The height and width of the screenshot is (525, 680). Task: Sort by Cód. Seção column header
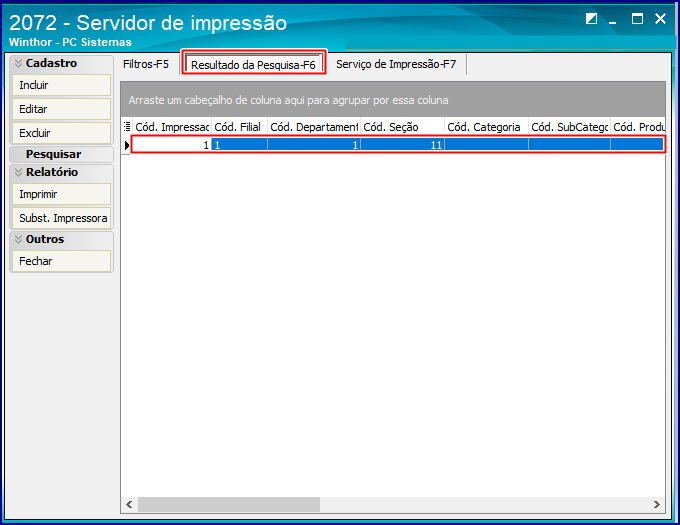pos(402,127)
